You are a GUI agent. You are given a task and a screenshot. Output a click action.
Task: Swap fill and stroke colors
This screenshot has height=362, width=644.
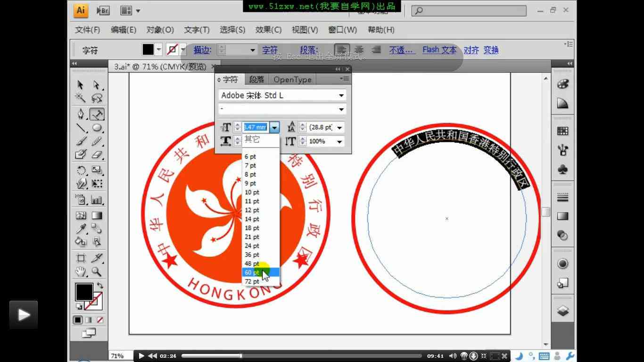pyautogui.click(x=100, y=286)
